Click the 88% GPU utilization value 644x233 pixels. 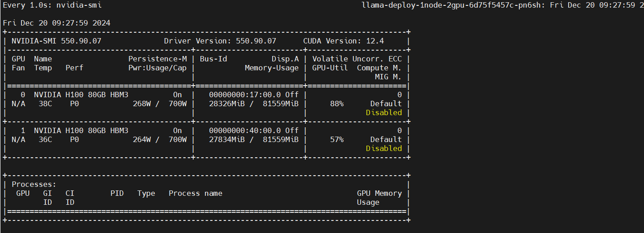tap(337, 104)
